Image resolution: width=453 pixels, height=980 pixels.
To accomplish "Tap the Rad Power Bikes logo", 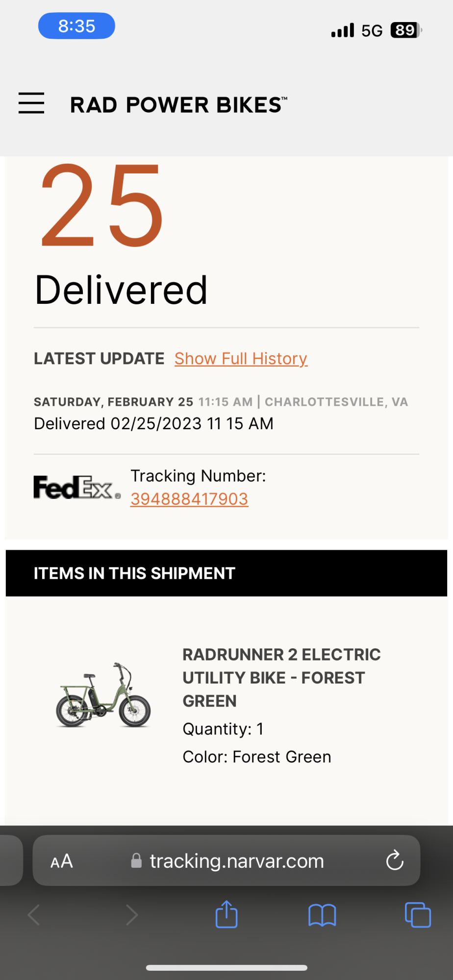I will (x=178, y=105).
